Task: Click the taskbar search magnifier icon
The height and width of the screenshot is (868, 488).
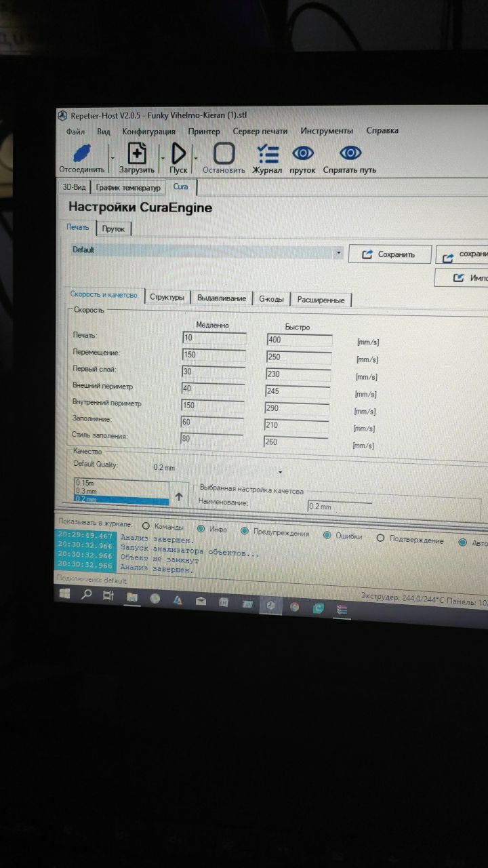Action: tap(86, 595)
